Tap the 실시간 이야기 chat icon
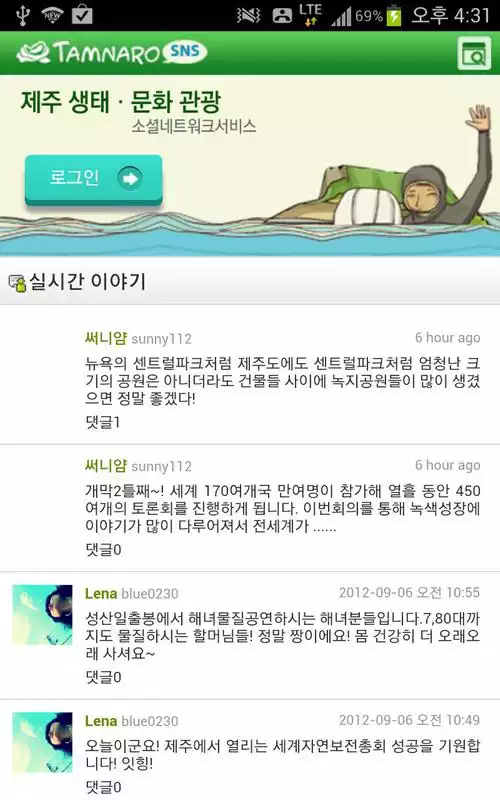 (x=17, y=283)
